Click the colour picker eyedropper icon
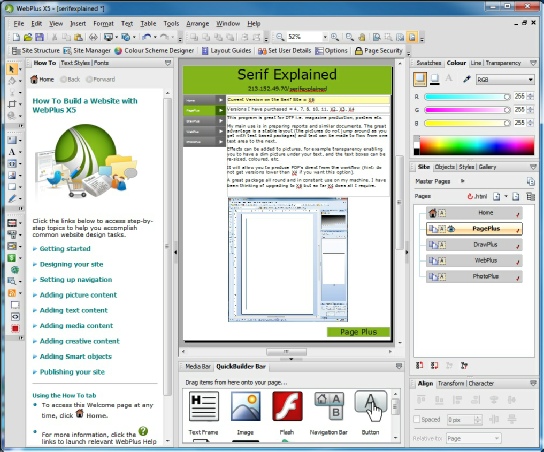 [x=467, y=79]
